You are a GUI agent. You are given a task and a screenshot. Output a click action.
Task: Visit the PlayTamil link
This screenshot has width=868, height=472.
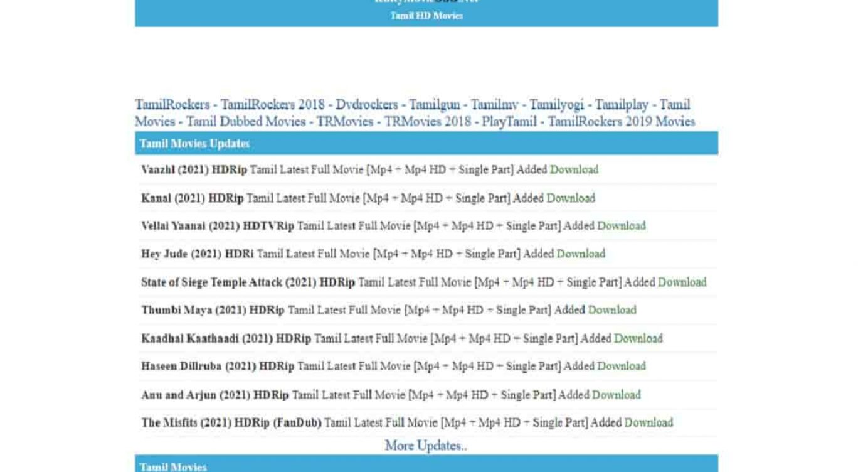click(509, 122)
